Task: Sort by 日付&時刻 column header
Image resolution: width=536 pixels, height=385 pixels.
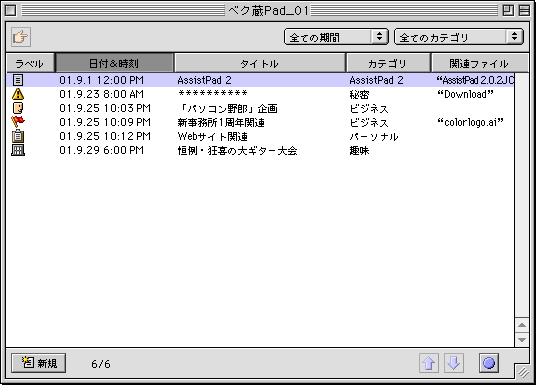Action: [114, 63]
